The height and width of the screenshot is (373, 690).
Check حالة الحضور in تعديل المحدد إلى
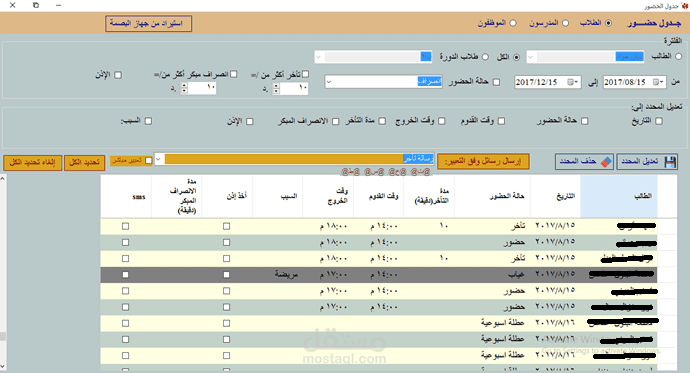point(584,121)
